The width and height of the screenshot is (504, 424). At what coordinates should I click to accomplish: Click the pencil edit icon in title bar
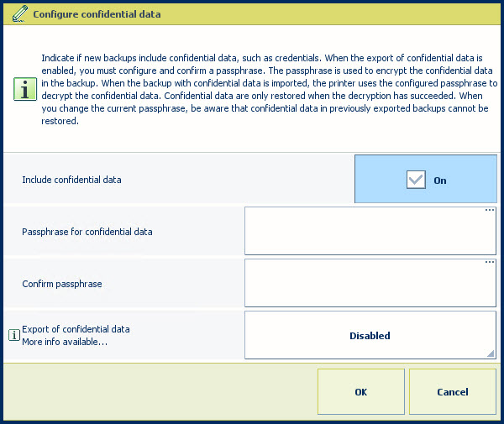pyautogui.click(x=20, y=14)
